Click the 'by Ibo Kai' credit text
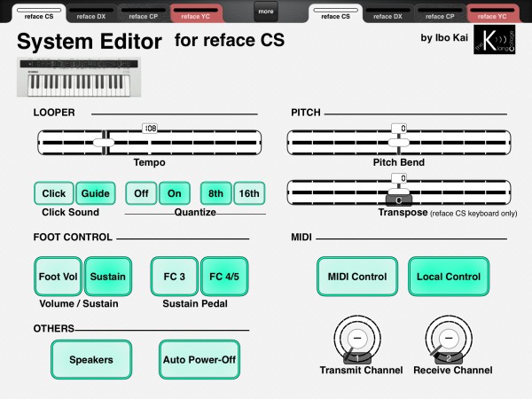The width and height of the screenshot is (532, 399). pos(444,37)
